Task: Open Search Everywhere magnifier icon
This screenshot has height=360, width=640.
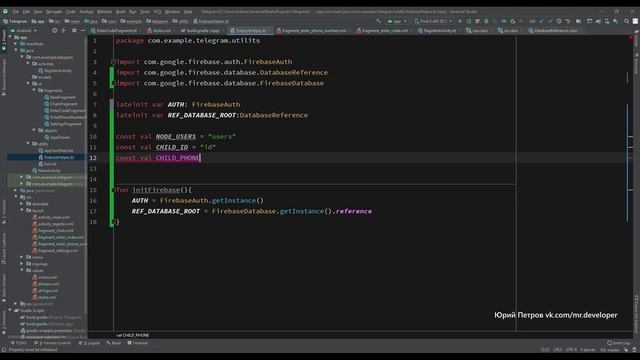Action: point(626,21)
